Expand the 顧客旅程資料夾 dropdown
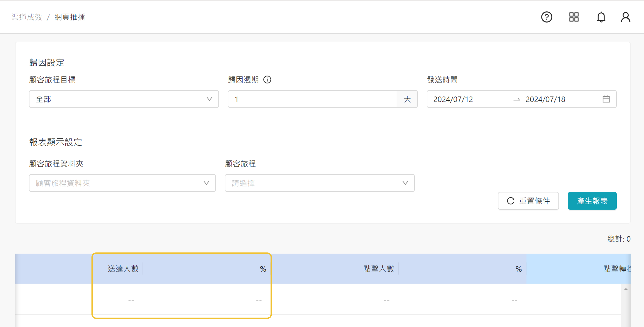644x327 pixels. 122,183
